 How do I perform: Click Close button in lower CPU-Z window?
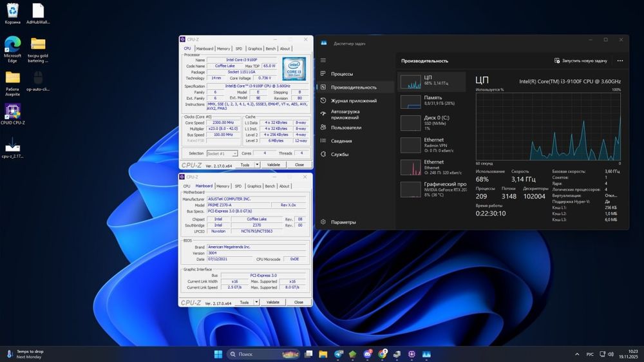click(x=298, y=302)
